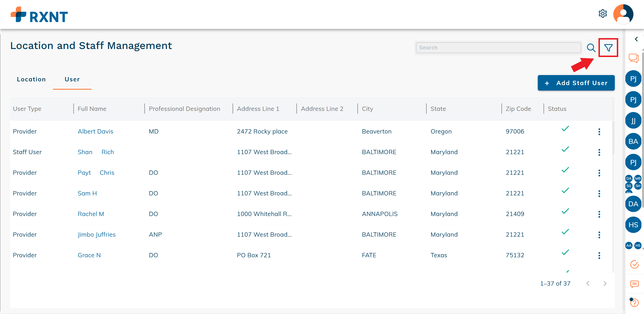
Task: Open the help question mark icon
Action: (635, 303)
